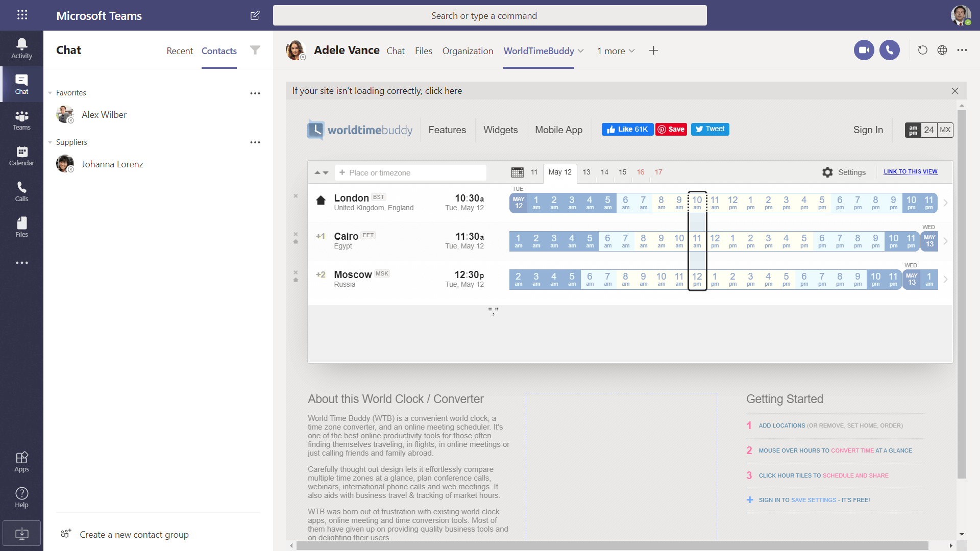This screenshot has height=551, width=980.
Task: Switch to am/pm time format
Action: (x=913, y=130)
